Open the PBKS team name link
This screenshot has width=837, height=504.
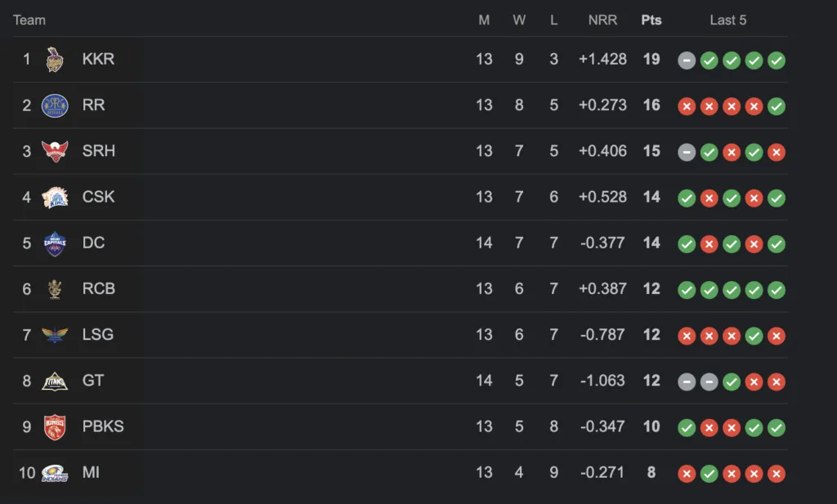[103, 426]
